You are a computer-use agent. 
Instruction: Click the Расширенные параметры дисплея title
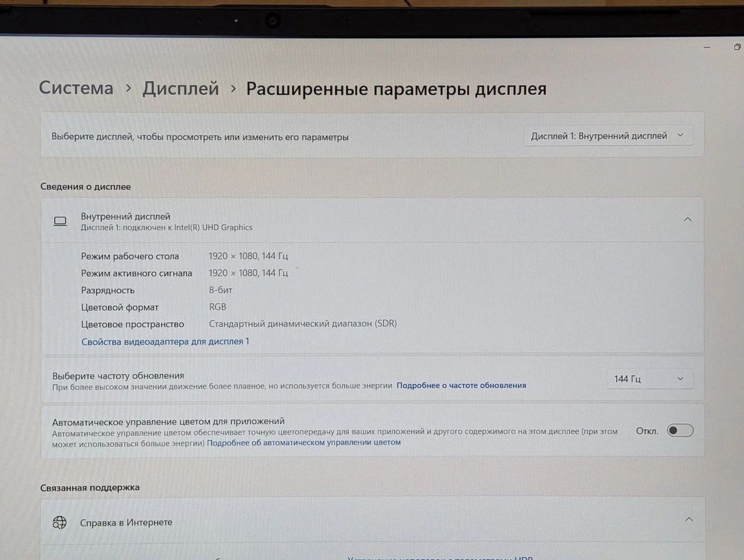[x=396, y=89]
